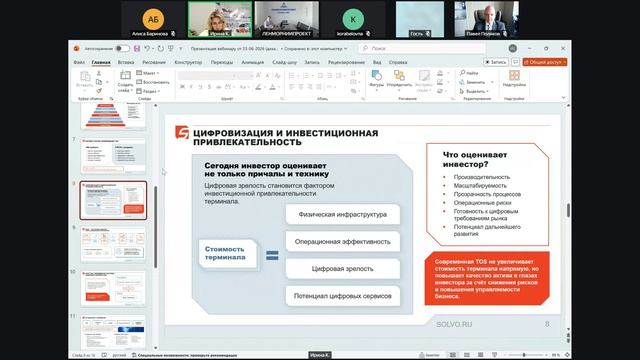The height and width of the screenshot is (360, 640).
Task: Toggle Italic (К) formatting
Action: (x=191, y=87)
